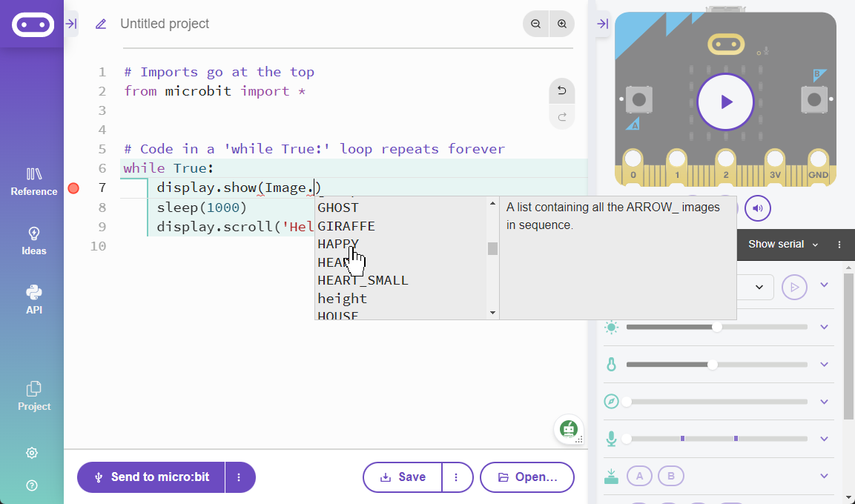The image size is (855, 504).
Task: Click simulator button A
Action: (638, 100)
